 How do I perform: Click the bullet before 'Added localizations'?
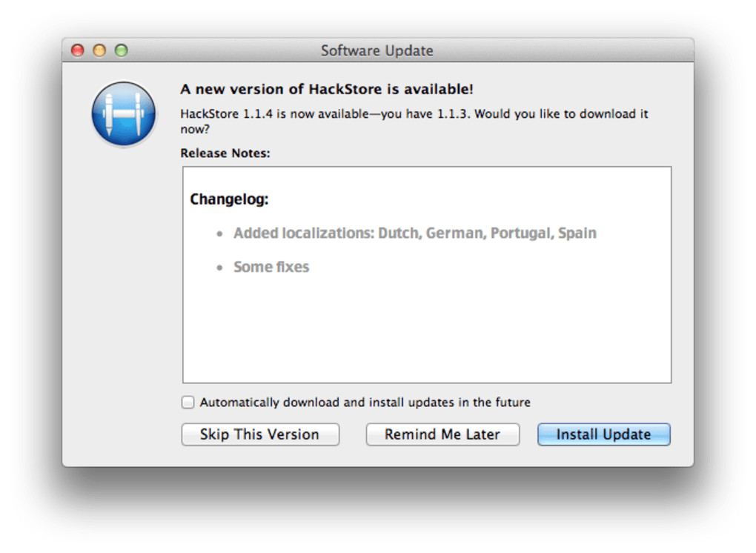pos(219,234)
